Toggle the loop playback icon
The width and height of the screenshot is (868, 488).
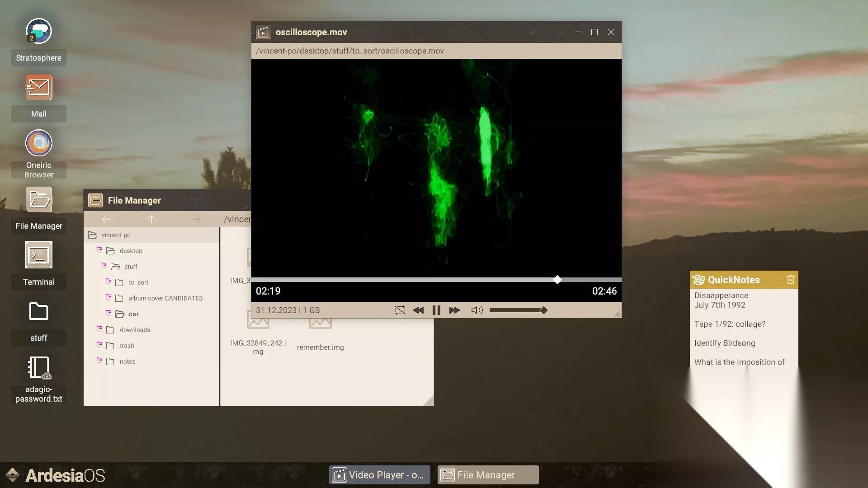click(x=400, y=310)
